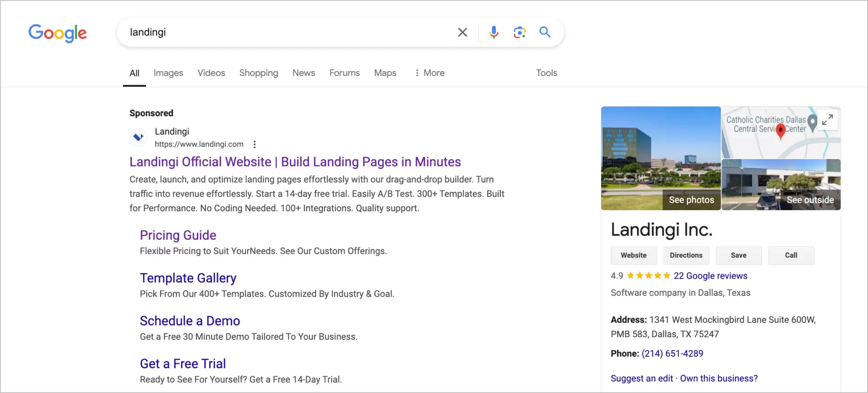868x393 pixels.
Task: Click the Google logo
Action: [x=57, y=33]
